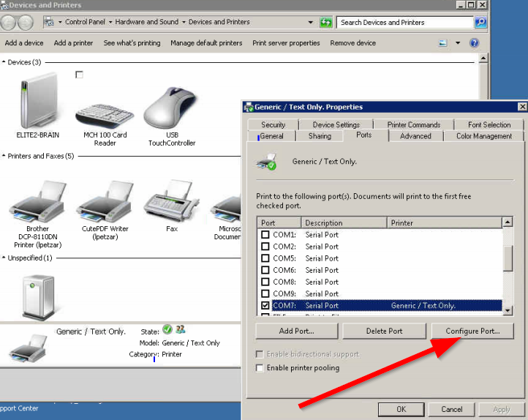Open dropdown arrow before Hardware and Sound
This screenshot has height=420, width=528.
coord(110,22)
